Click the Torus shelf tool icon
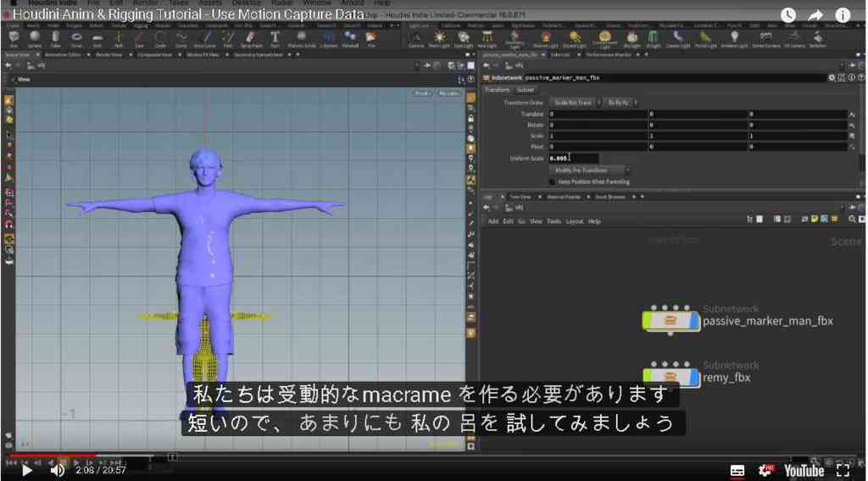Image resolution: width=868 pixels, height=481 pixels. pos(77,38)
